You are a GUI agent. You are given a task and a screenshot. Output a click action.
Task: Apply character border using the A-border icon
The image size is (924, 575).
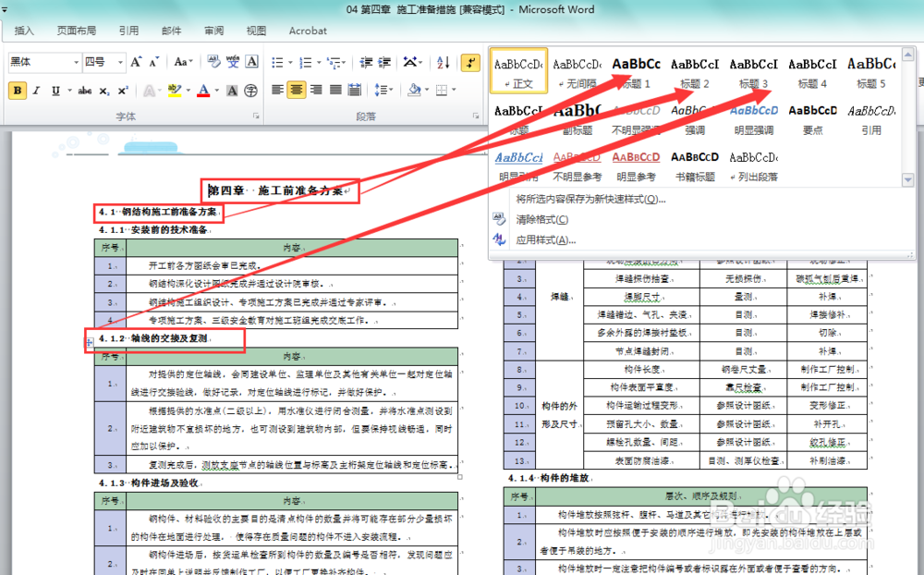[x=249, y=61]
